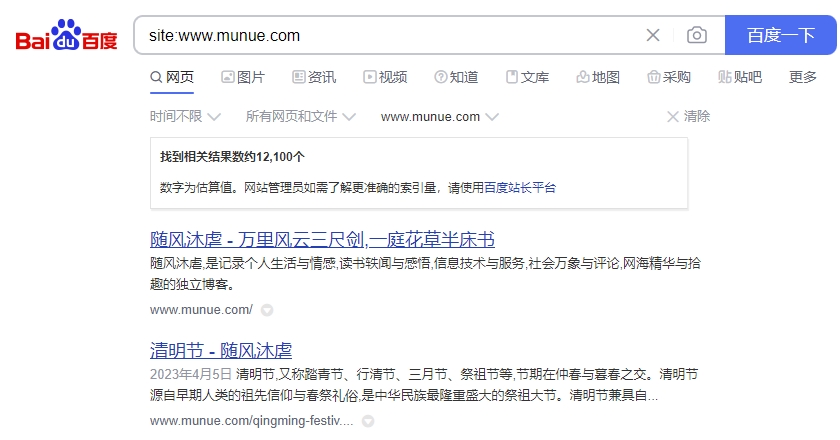Open the 文库 tab
The width and height of the screenshot is (840, 440).
[x=528, y=77]
